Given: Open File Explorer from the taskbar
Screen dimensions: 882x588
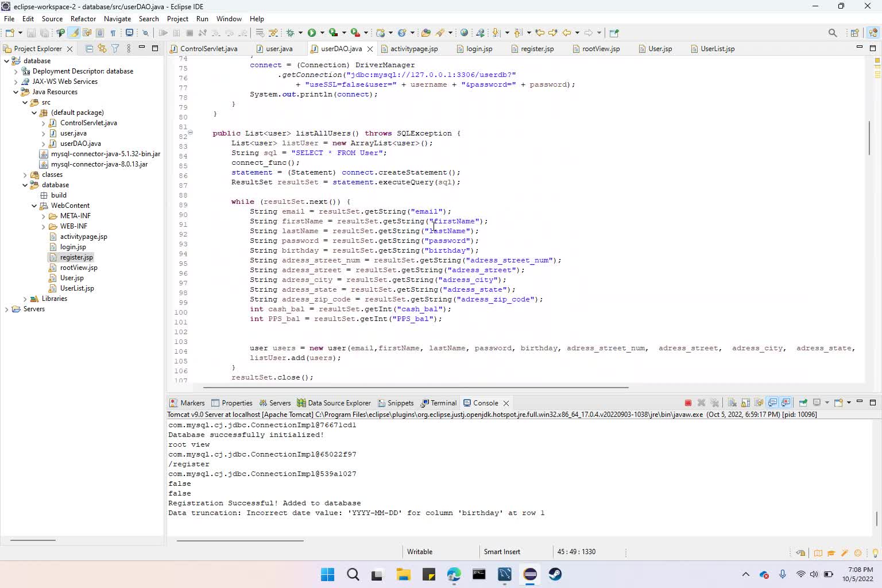Looking at the screenshot, I should [x=403, y=574].
